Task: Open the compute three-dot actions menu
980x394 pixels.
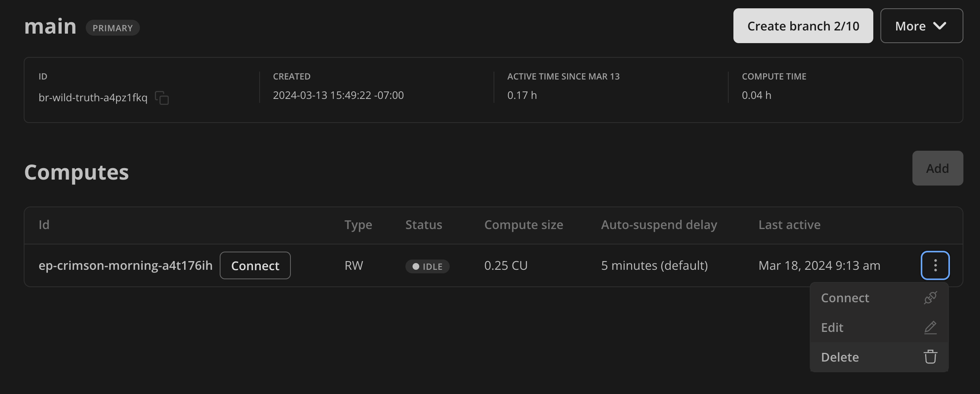Action: (935, 265)
